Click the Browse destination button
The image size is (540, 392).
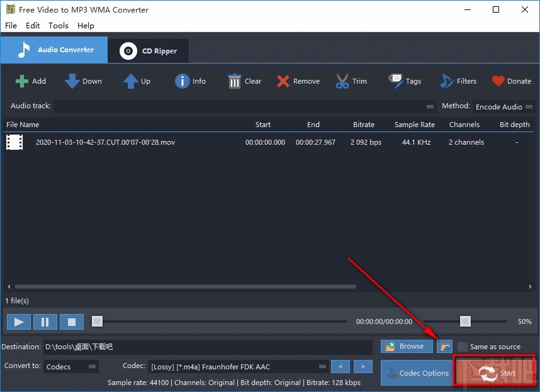[x=407, y=346]
